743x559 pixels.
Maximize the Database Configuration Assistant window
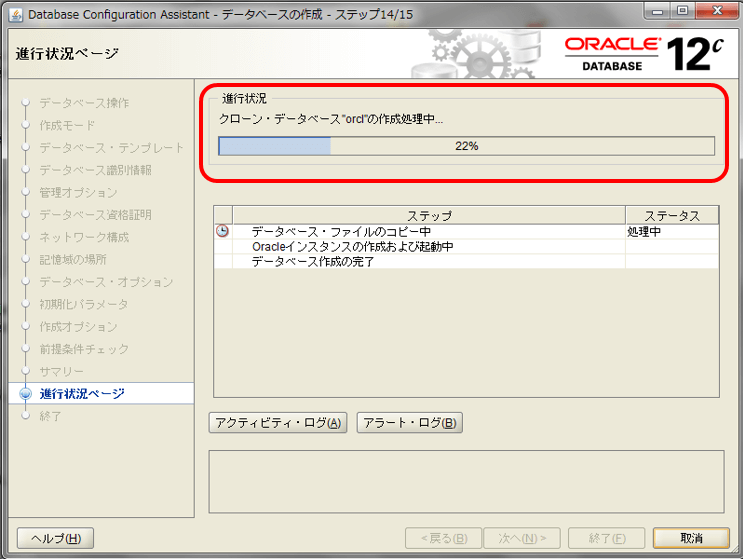pyautogui.click(x=682, y=10)
